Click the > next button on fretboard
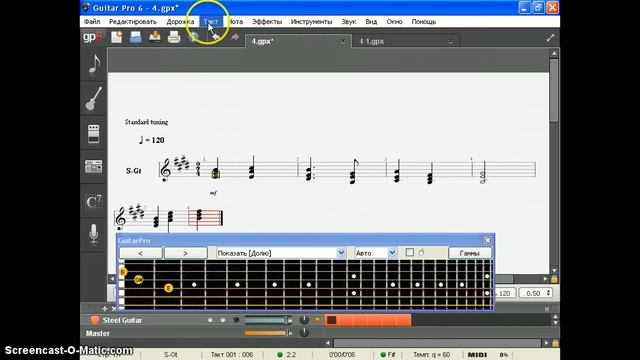This screenshot has height=360, width=640. tap(185, 253)
